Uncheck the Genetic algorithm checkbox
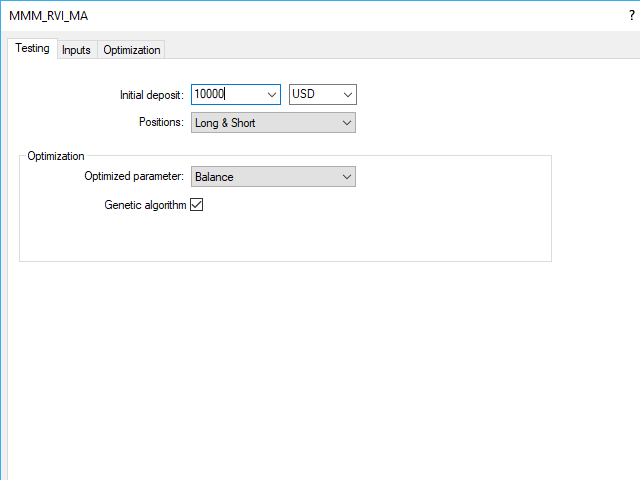This screenshot has height=480, width=640. coord(197,205)
